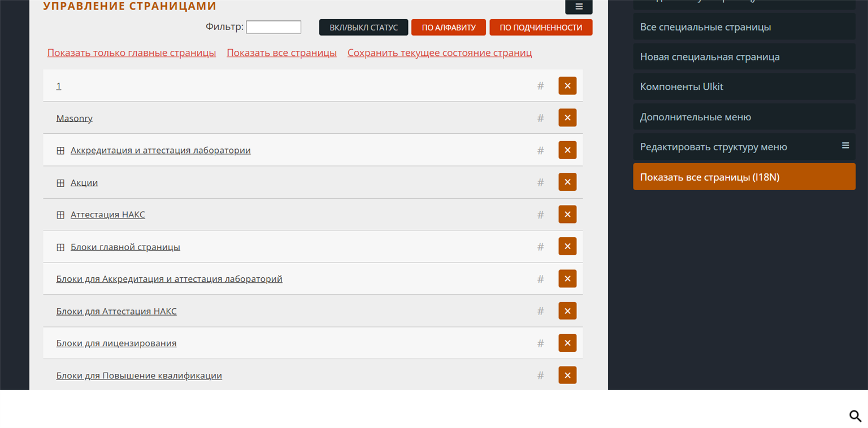Click the Показать только главные страницы link

pyautogui.click(x=132, y=53)
